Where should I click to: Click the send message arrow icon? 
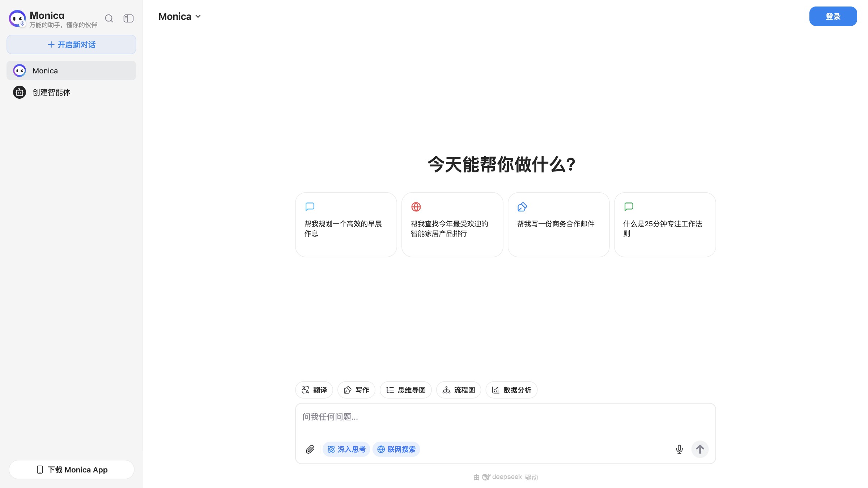(x=700, y=449)
